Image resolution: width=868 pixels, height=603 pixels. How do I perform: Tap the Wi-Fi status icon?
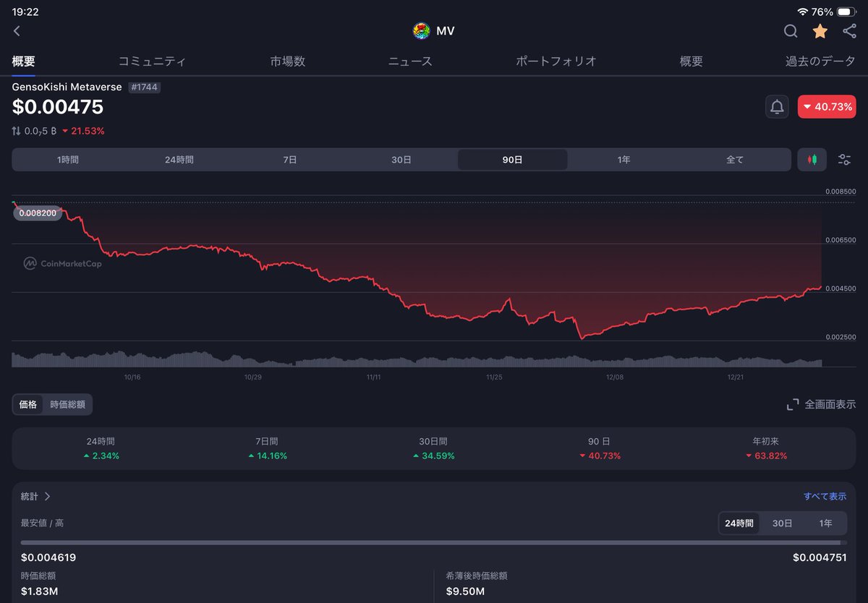(x=802, y=12)
